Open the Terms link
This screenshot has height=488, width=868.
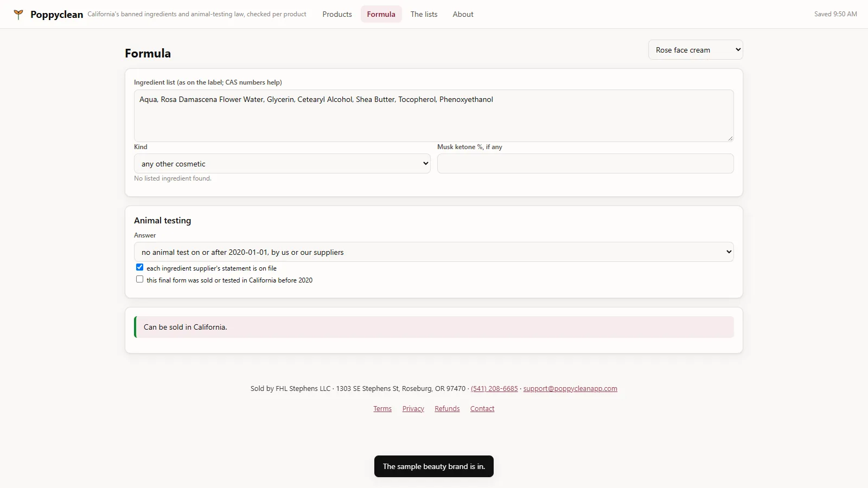pos(382,409)
